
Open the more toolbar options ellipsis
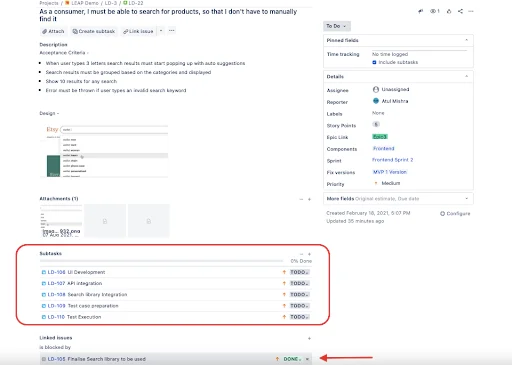(x=172, y=31)
